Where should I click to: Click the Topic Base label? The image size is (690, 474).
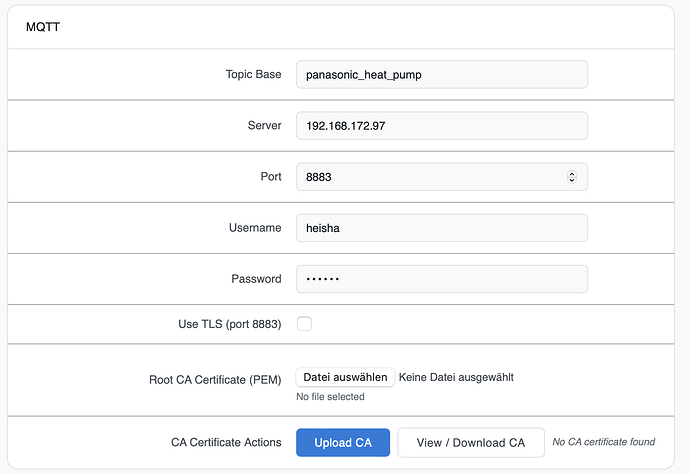253,74
